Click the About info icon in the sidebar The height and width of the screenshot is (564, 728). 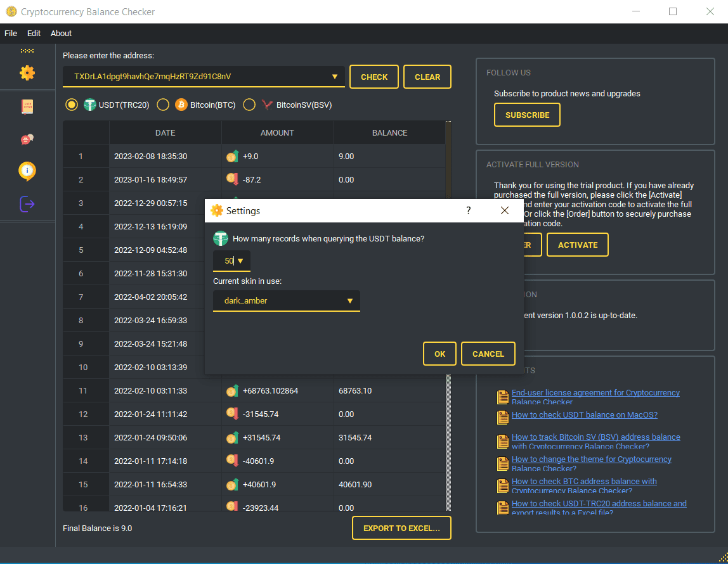pyautogui.click(x=27, y=171)
